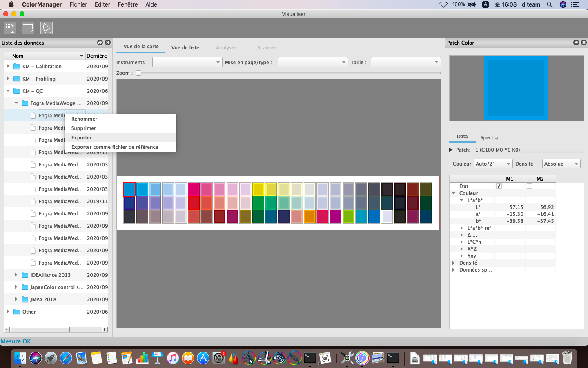Open Music app from the dock
588x368 pixels.
pyautogui.click(x=173, y=358)
